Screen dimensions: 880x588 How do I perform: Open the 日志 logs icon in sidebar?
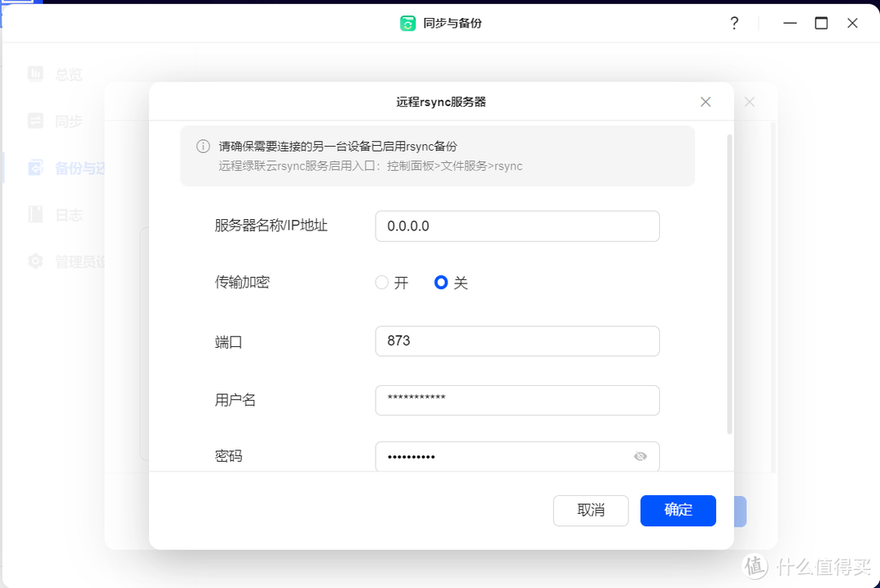click(x=35, y=214)
